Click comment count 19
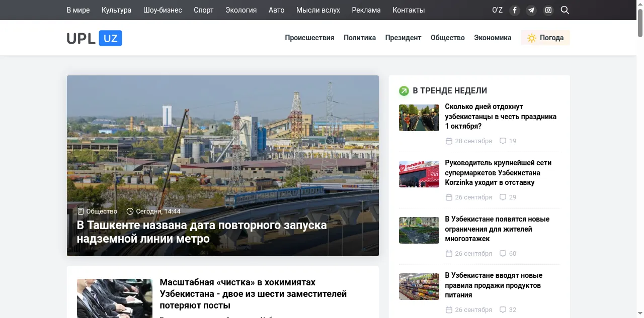 tap(513, 141)
